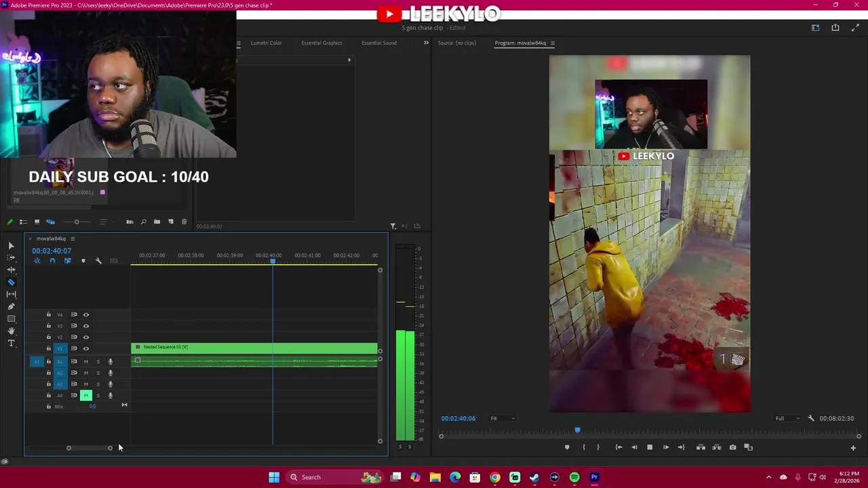Go to In point
Viewport: 868px width, 488px height.
tap(618, 447)
